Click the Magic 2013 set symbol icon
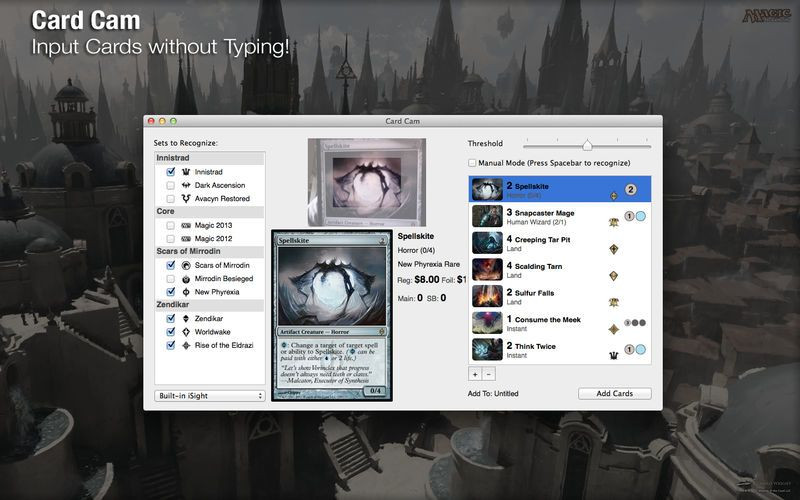Image resolution: width=800 pixels, height=500 pixels. click(186, 226)
